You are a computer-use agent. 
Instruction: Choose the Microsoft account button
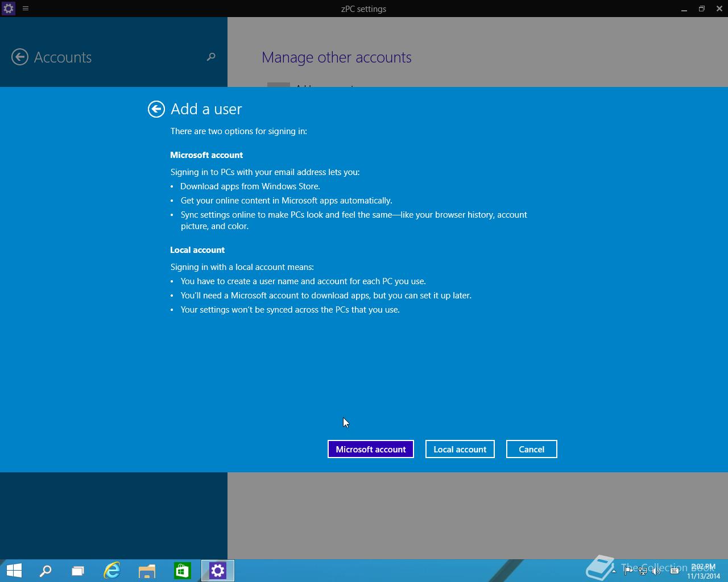(x=371, y=449)
